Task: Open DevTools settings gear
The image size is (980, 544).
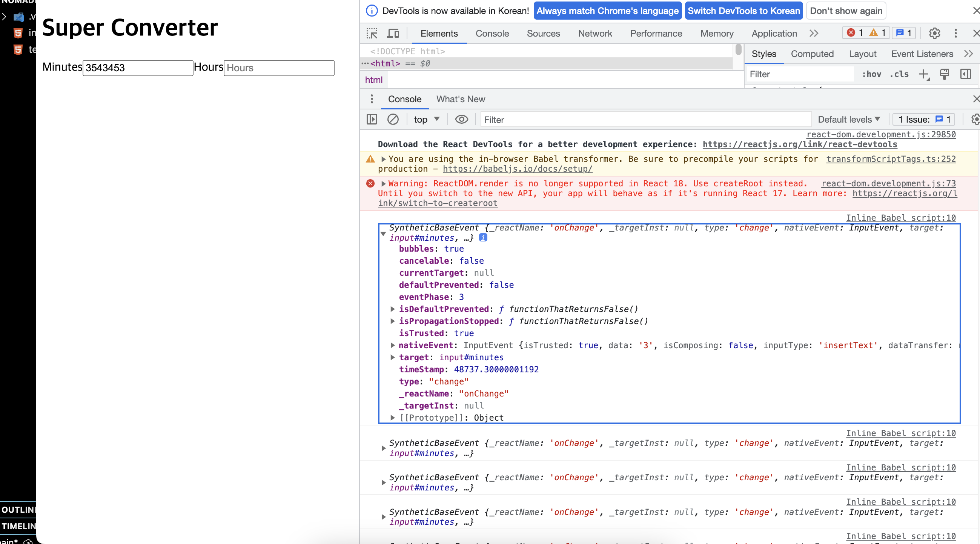Action: tap(934, 34)
